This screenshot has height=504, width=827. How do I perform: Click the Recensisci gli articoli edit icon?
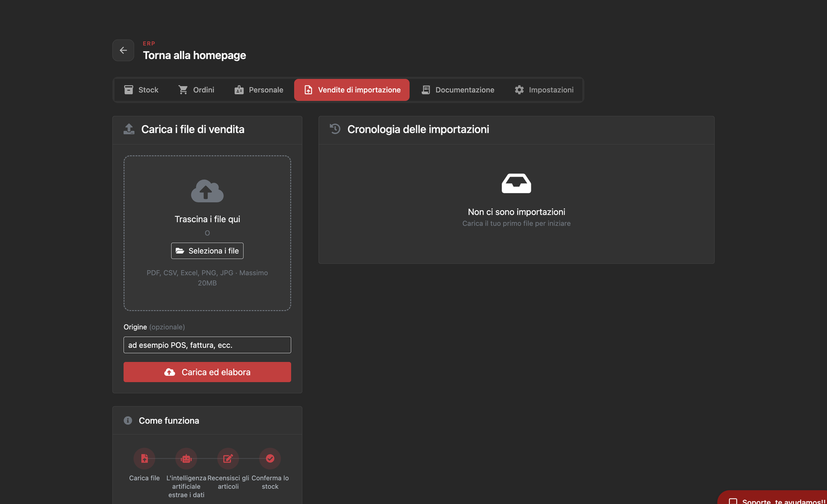[228, 459]
